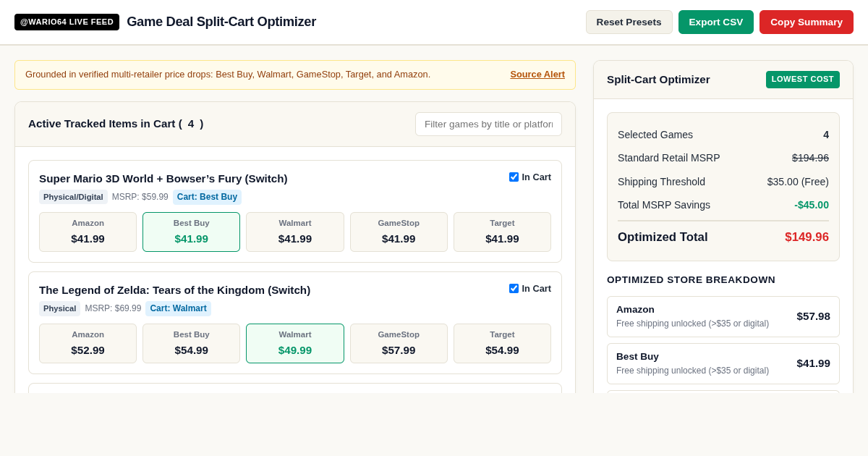Open the Source Alert link
The image size is (868, 456).
point(537,75)
